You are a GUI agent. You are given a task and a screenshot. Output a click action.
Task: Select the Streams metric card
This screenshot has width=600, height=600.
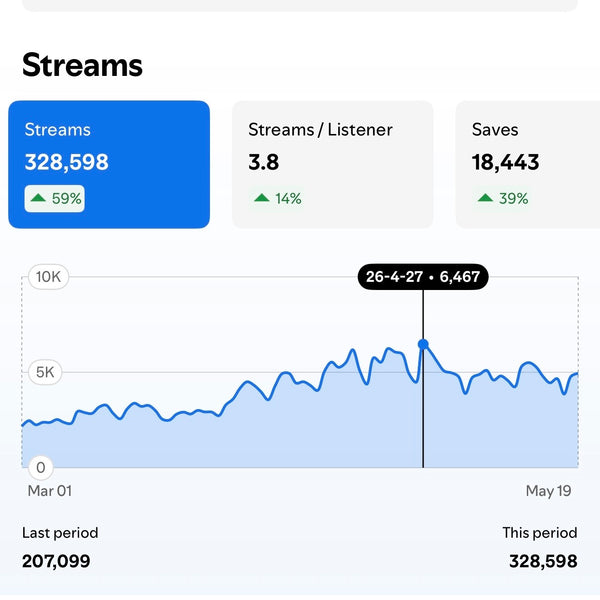(x=109, y=165)
